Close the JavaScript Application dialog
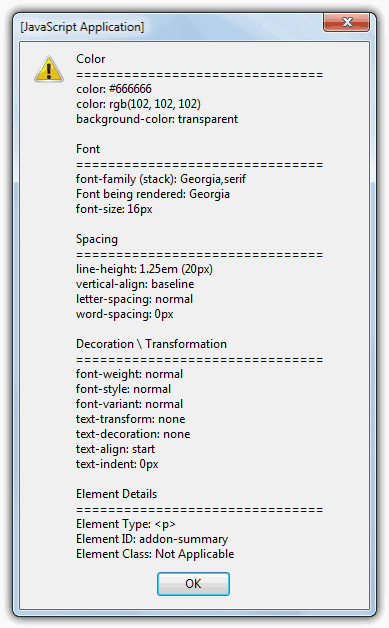The width and height of the screenshot is (389, 628). (x=347, y=22)
